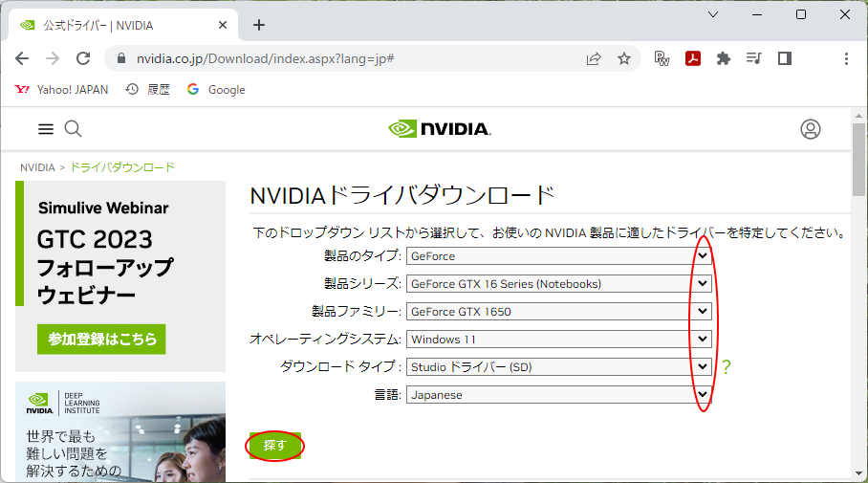Go back to the previous page
The width and height of the screenshot is (868, 483).
pos(22,58)
